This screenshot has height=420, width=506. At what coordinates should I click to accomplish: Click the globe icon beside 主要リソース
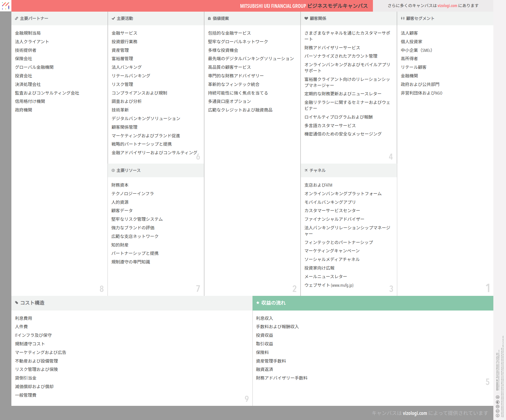tap(113, 170)
